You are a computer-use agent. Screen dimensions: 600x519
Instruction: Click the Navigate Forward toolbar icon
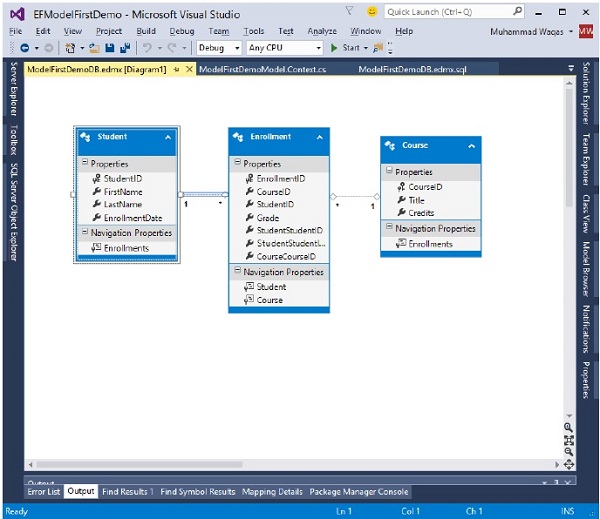(x=49, y=48)
